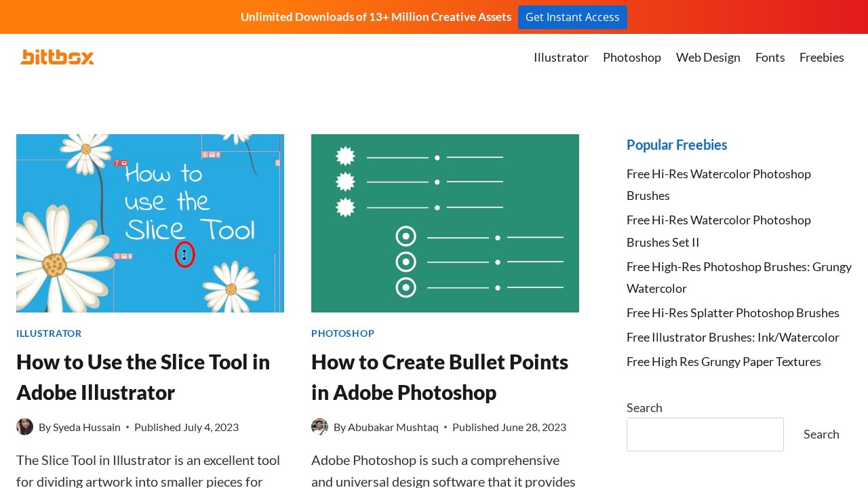Click the Search submit button
This screenshot has width=868, height=488.
coord(821,434)
